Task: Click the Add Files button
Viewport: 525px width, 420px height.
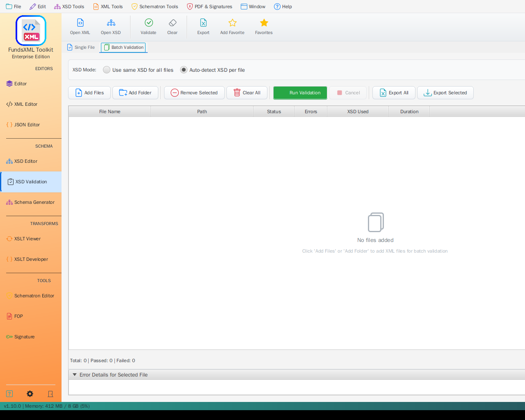Action: [89, 93]
